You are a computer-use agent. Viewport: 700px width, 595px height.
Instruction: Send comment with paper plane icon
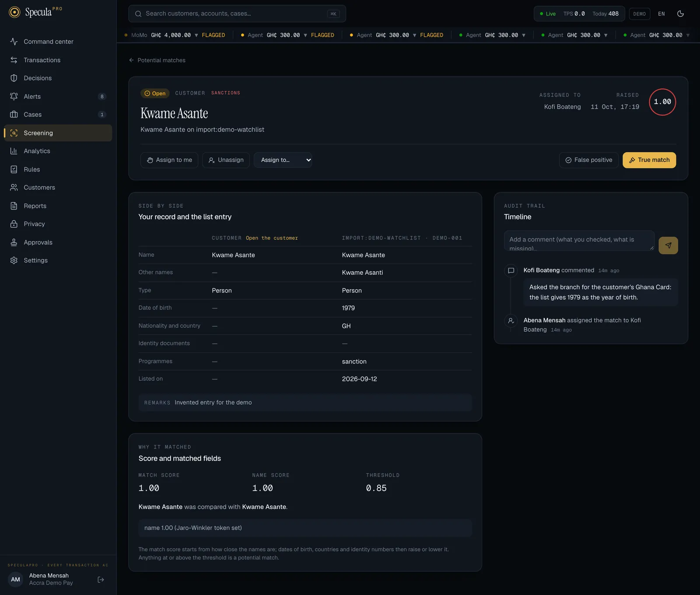coord(668,245)
